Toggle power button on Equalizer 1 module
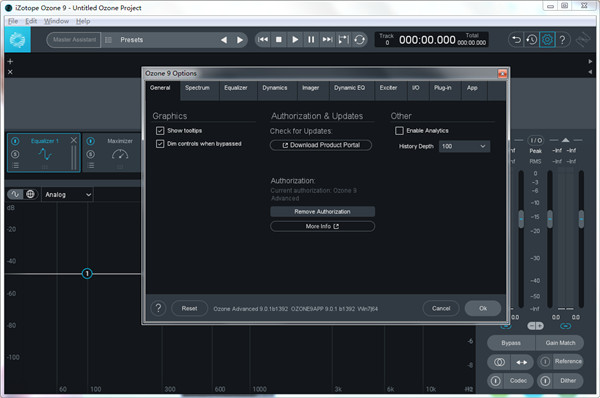 [x=15, y=141]
